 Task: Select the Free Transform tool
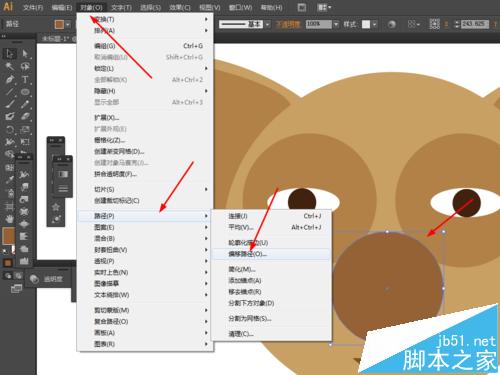click(x=25, y=142)
